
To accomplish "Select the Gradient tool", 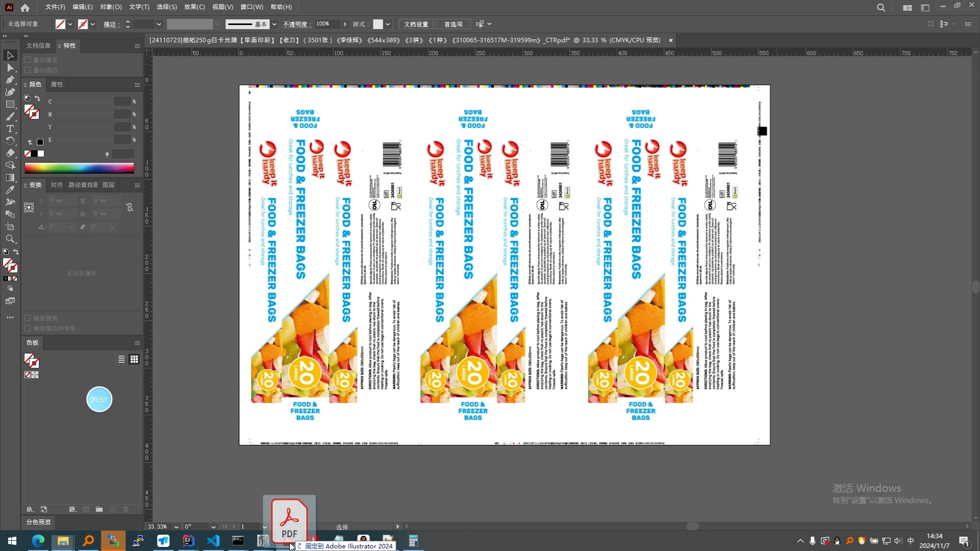I will [x=10, y=178].
